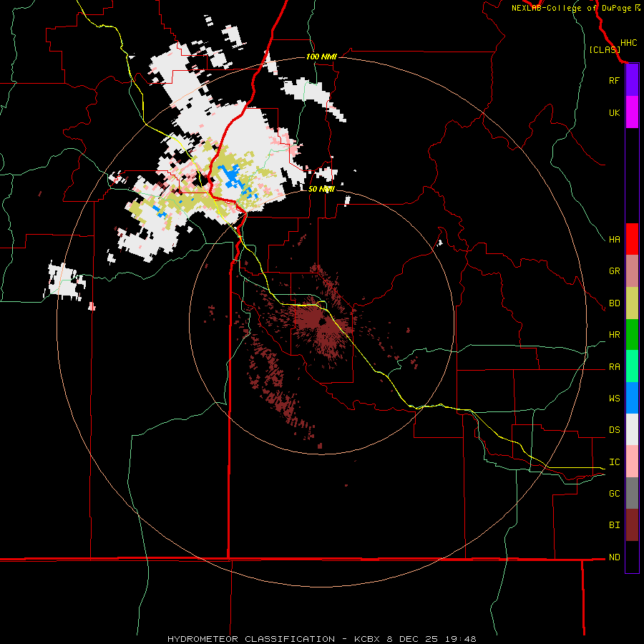Click the magenta UK legend color swatch
This screenshot has height=644, width=644.
tap(632, 112)
